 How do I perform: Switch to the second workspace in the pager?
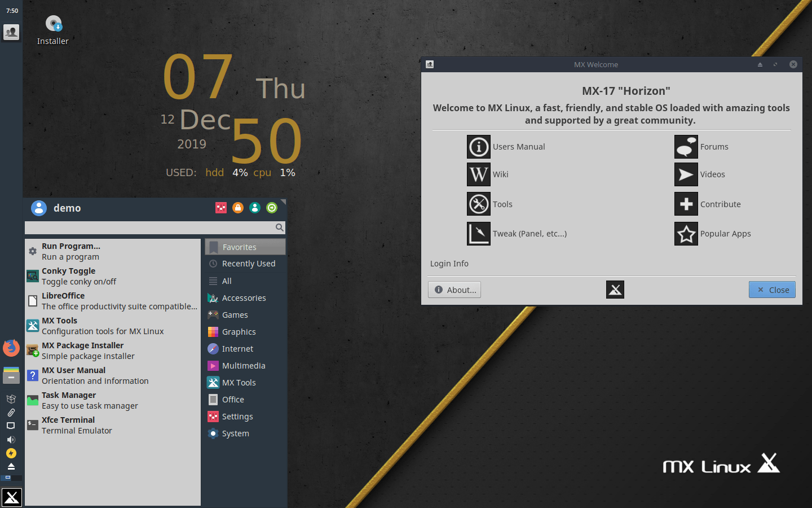(17, 478)
